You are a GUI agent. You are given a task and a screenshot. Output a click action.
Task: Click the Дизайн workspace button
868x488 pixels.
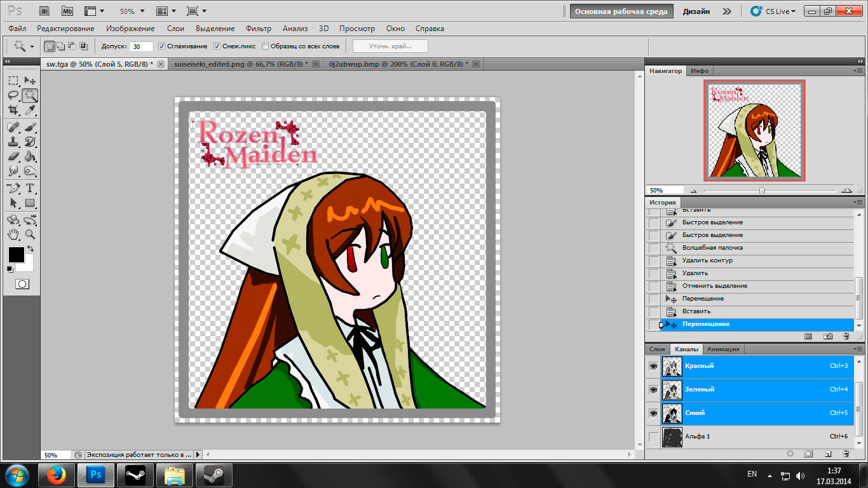pos(696,11)
